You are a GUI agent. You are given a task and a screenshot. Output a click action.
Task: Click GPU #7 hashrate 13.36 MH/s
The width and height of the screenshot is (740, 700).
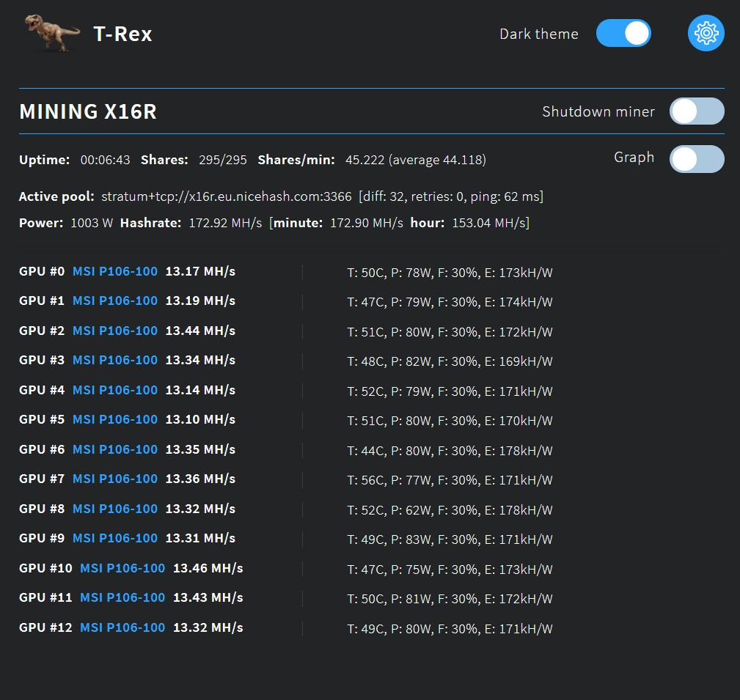tap(200, 479)
